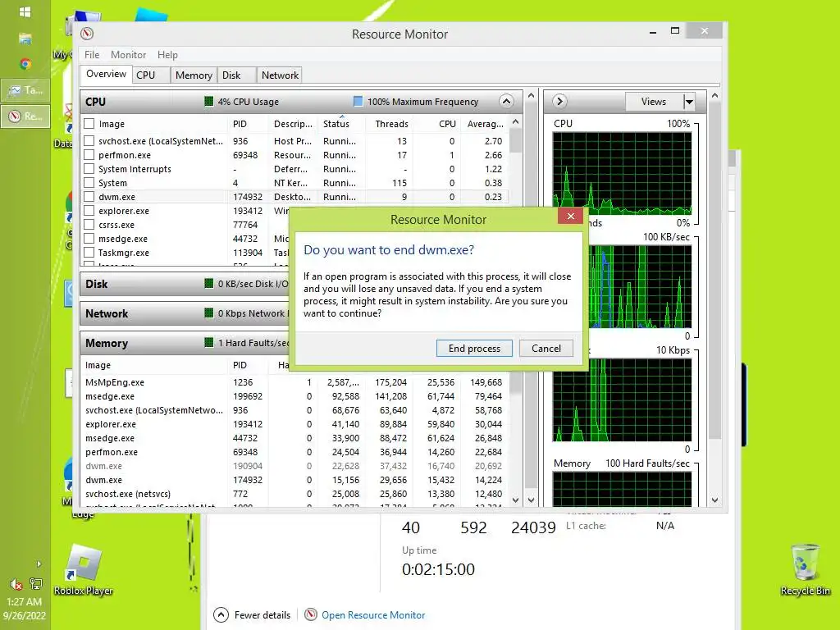
Task: Tick the csrss.exe checkbox
Action: [89, 225]
